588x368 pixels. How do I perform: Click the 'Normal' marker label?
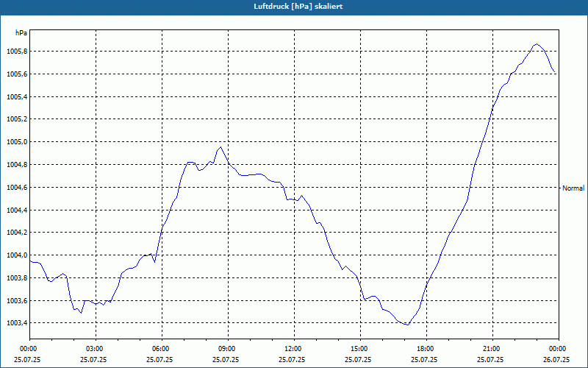pos(573,188)
